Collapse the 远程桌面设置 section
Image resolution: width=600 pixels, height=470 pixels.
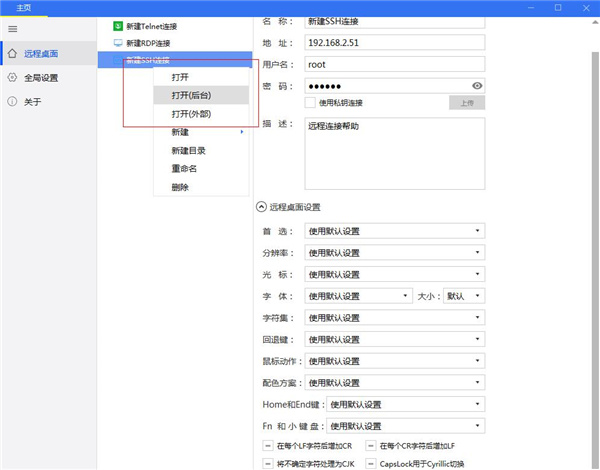(x=262, y=207)
